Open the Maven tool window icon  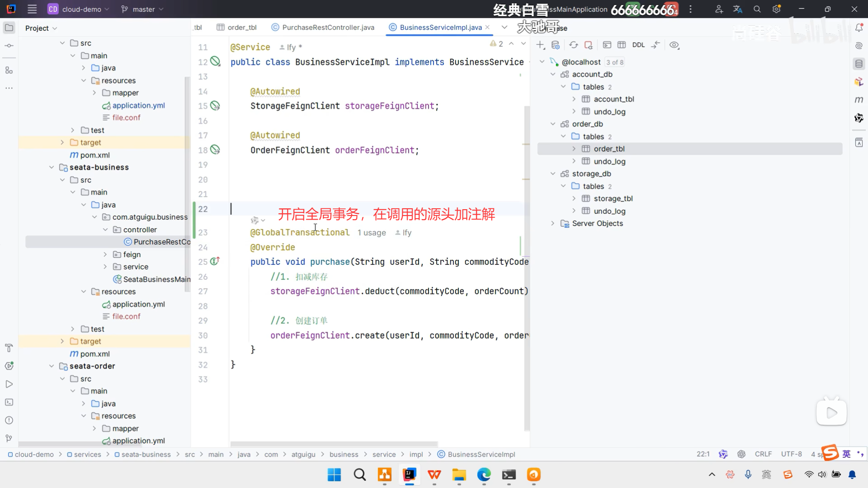[x=859, y=100]
